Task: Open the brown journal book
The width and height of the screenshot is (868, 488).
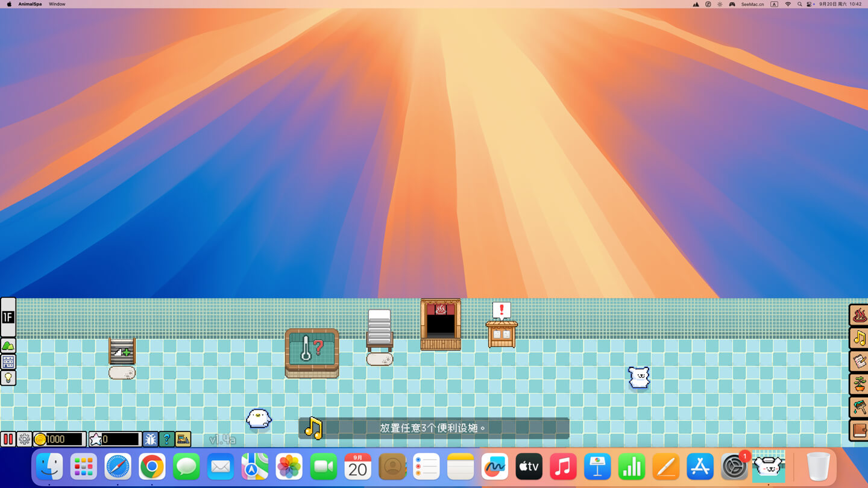Action: pyautogui.click(x=859, y=430)
